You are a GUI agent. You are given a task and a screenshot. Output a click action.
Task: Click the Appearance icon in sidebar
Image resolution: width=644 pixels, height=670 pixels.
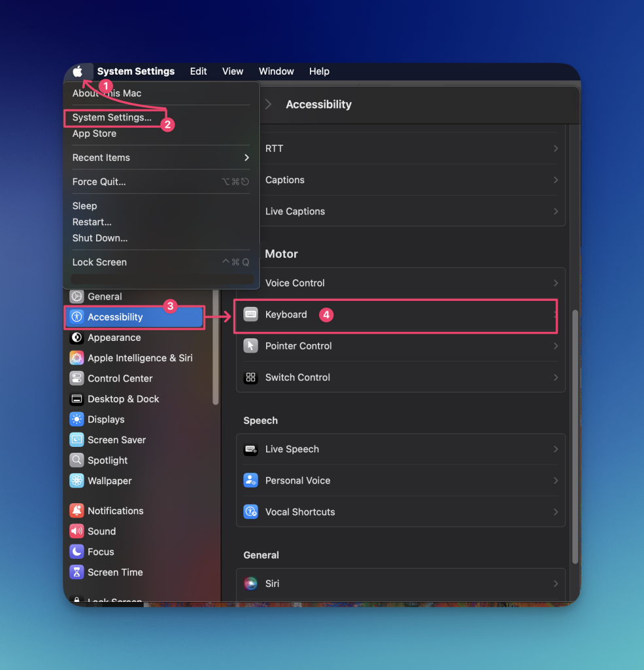pyautogui.click(x=77, y=337)
